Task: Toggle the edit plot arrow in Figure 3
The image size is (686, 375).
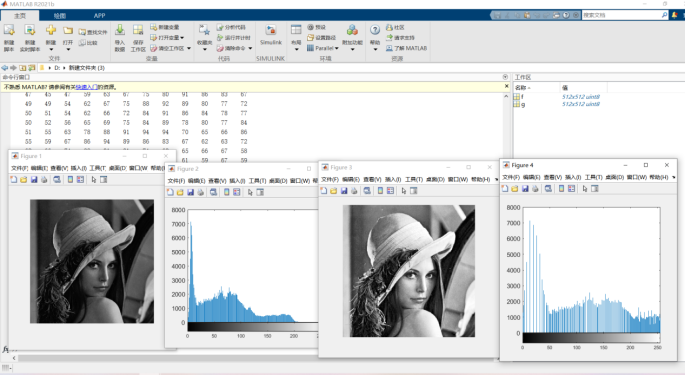Action: pos(403,191)
